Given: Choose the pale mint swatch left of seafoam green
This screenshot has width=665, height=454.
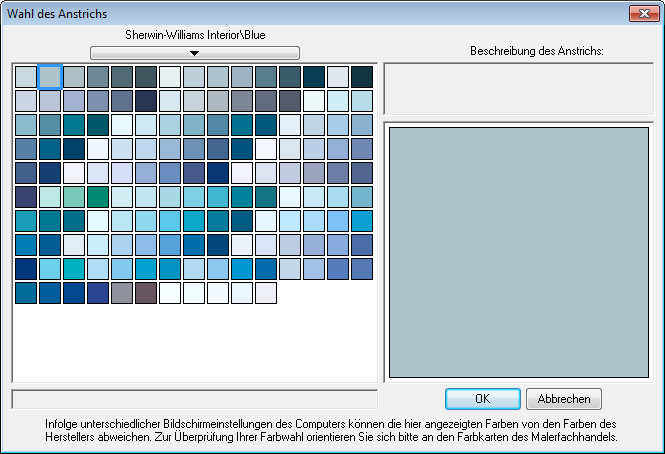Looking at the screenshot, I should tap(50, 197).
